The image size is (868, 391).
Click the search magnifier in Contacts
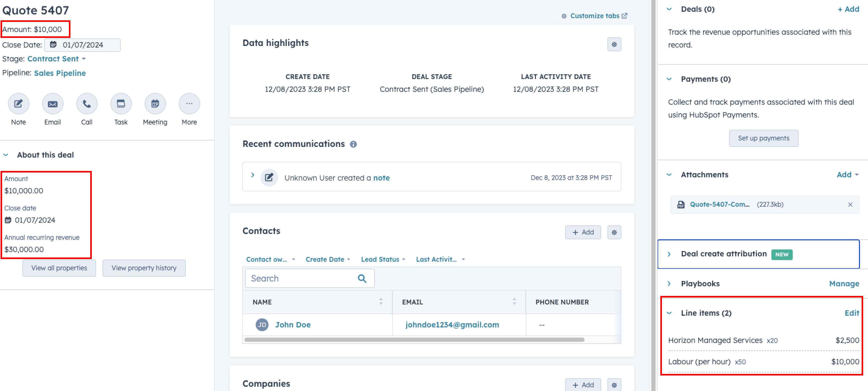pyautogui.click(x=362, y=278)
